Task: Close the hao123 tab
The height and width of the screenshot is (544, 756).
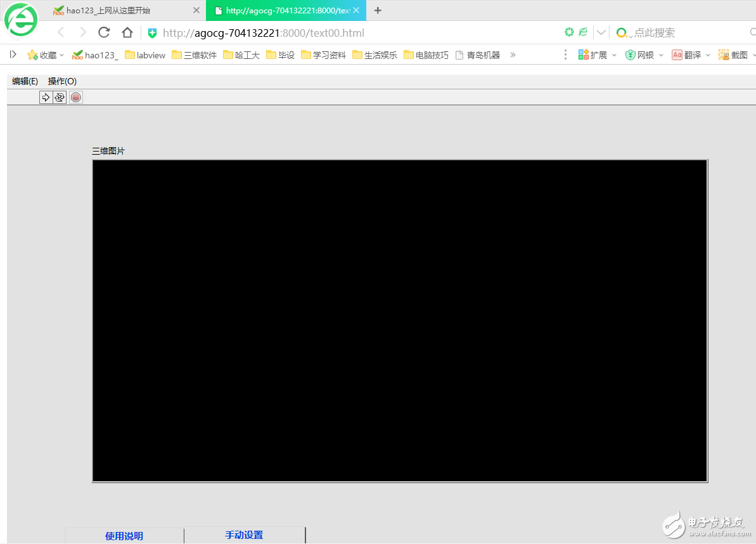Action: click(x=196, y=10)
